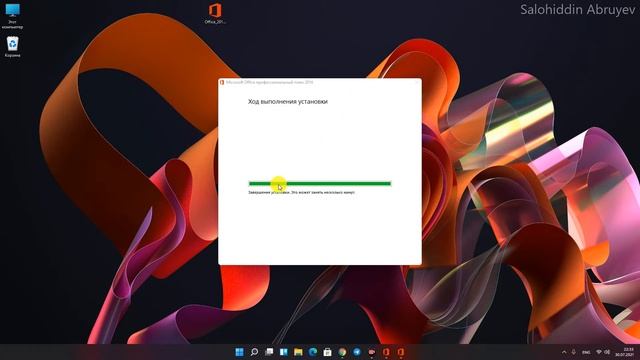Open the red recorder app taskbar icon
This screenshot has height=360, width=640.
pyautogui.click(x=371, y=352)
